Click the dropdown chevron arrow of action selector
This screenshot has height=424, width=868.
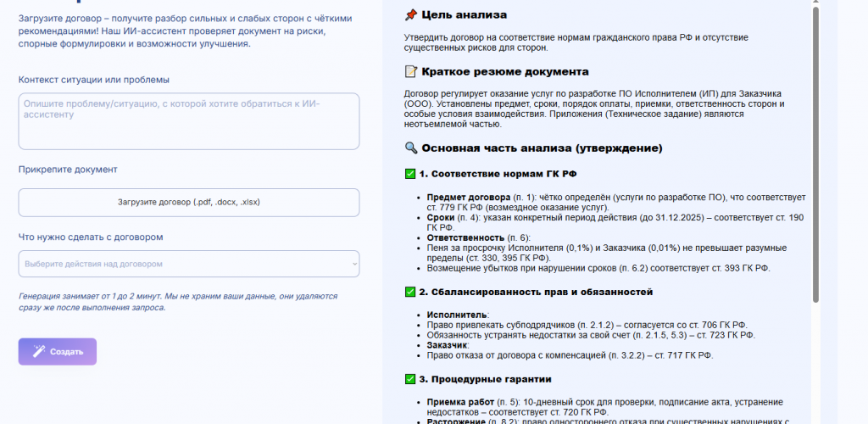pyautogui.click(x=355, y=265)
